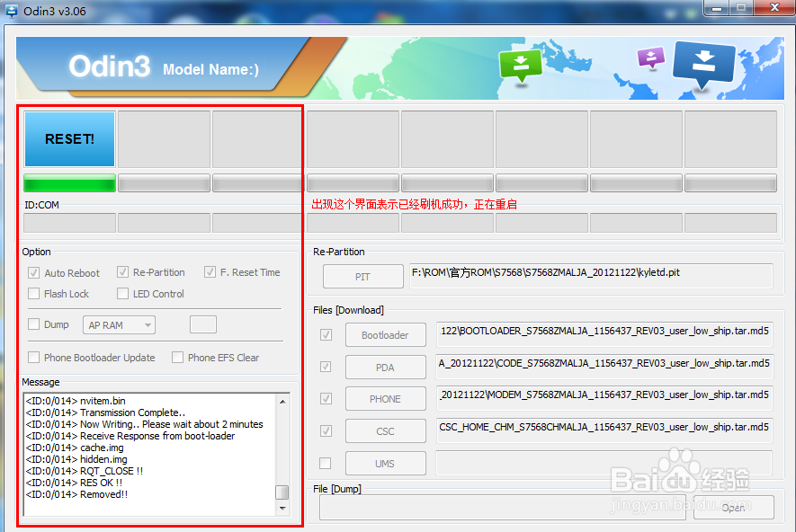Click the first ID:COM port box
Screen dimensions: 796x532
(69, 223)
